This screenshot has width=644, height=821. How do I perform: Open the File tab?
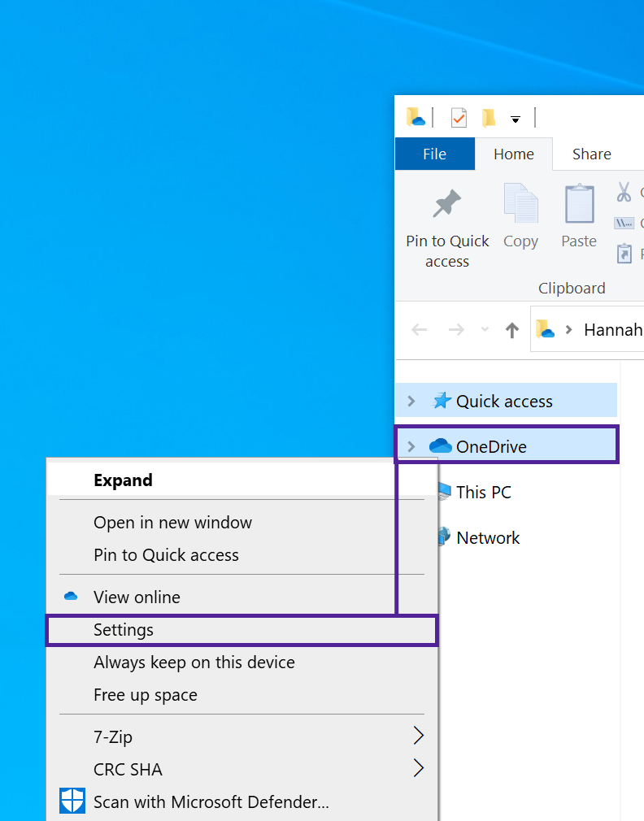point(434,154)
